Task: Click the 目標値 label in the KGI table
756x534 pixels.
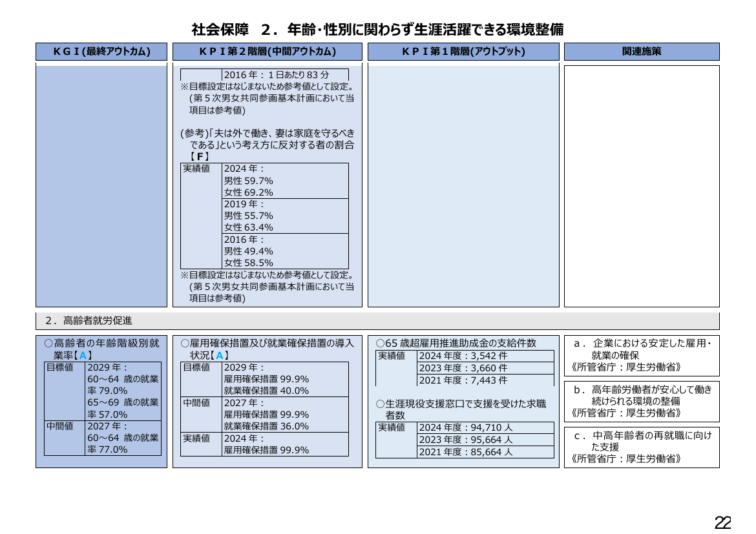Action: pyautogui.click(x=60, y=367)
